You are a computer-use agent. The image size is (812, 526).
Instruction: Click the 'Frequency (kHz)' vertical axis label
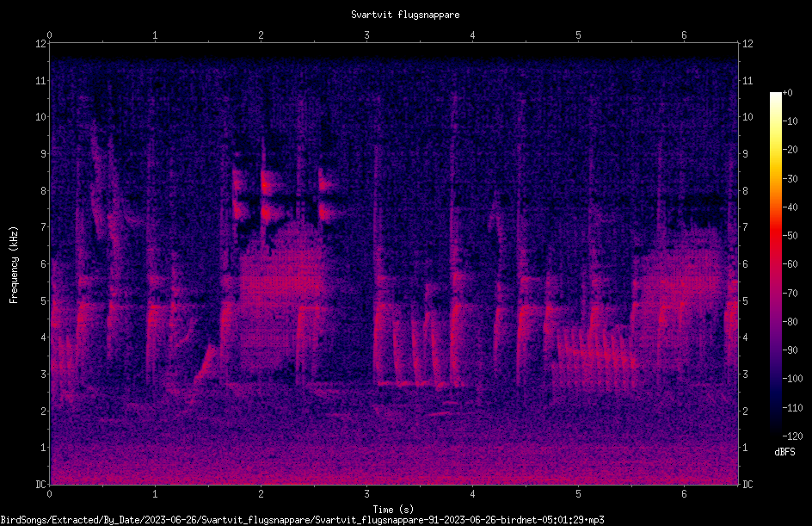(14, 265)
